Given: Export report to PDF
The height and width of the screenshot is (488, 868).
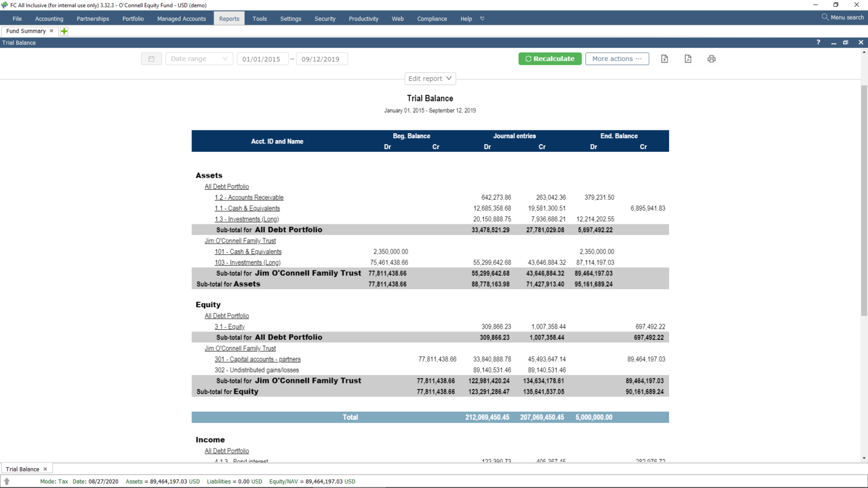Looking at the screenshot, I should 688,58.
